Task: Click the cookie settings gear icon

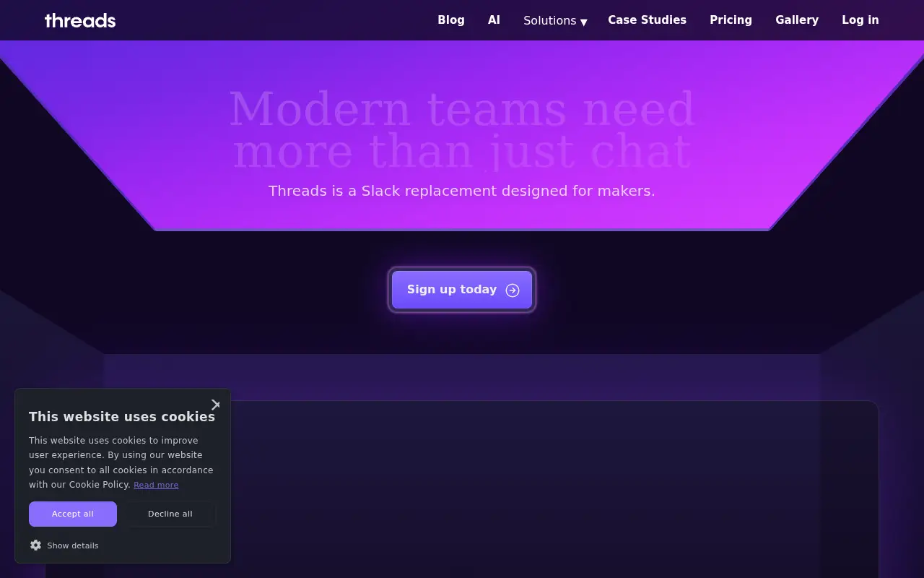Action: 35,545
